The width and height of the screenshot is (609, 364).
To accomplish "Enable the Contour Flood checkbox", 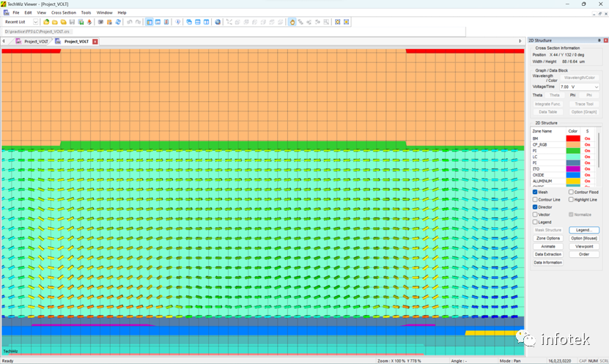I will point(571,192).
